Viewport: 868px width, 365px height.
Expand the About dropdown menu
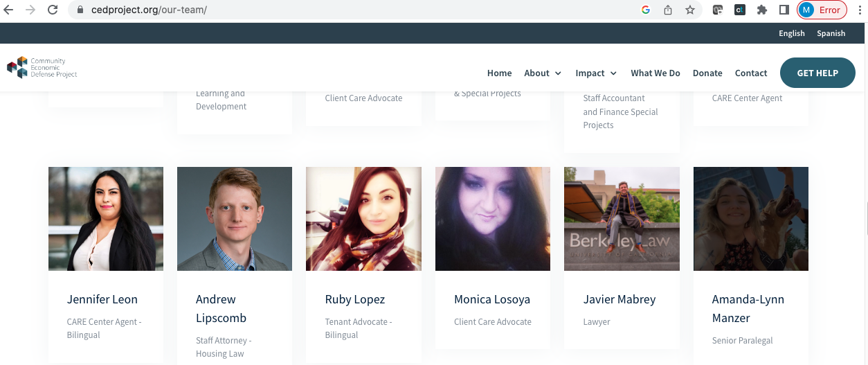(543, 73)
